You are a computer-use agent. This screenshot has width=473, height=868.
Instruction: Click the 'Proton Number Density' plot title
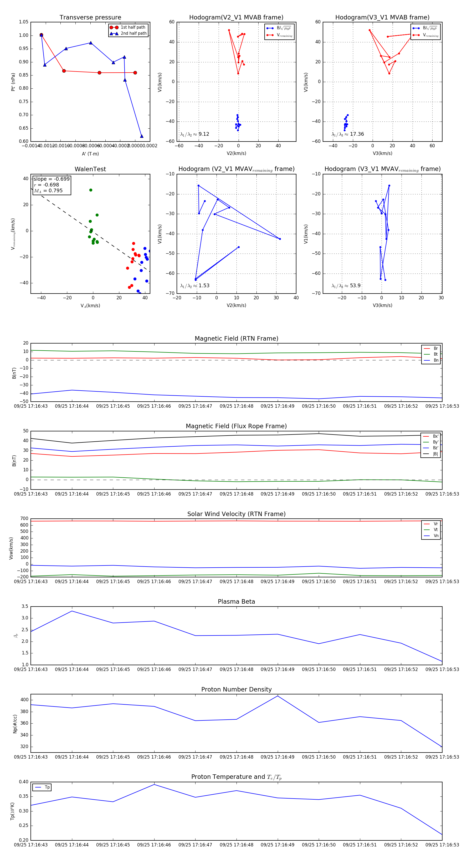click(x=236, y=689)
